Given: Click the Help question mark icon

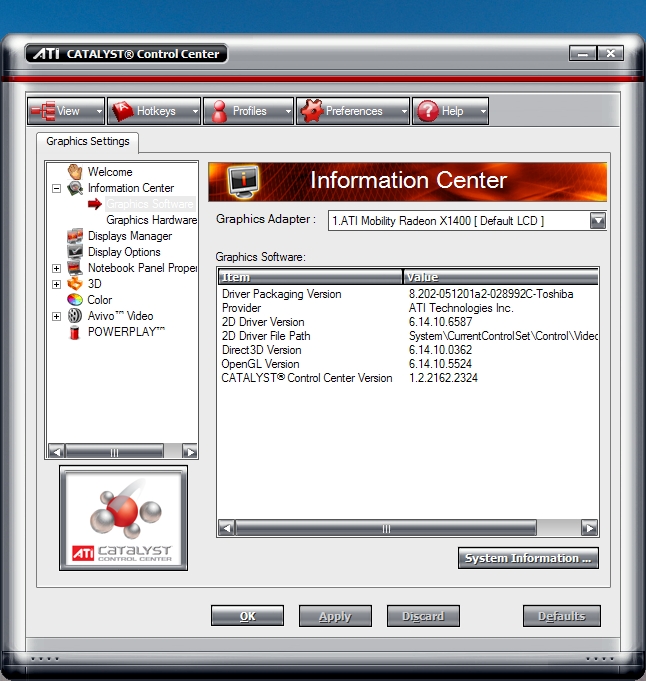Looking at the screenshot, I should [427, 111].
